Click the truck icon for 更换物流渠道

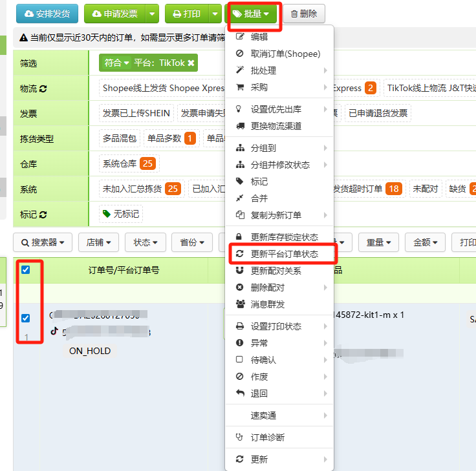[240, 126]
